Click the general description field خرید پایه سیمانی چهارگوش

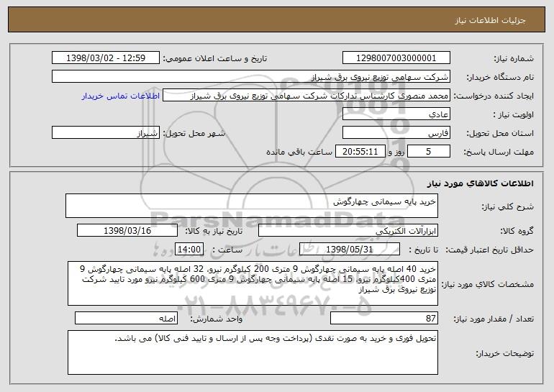(x=252, y=206)
